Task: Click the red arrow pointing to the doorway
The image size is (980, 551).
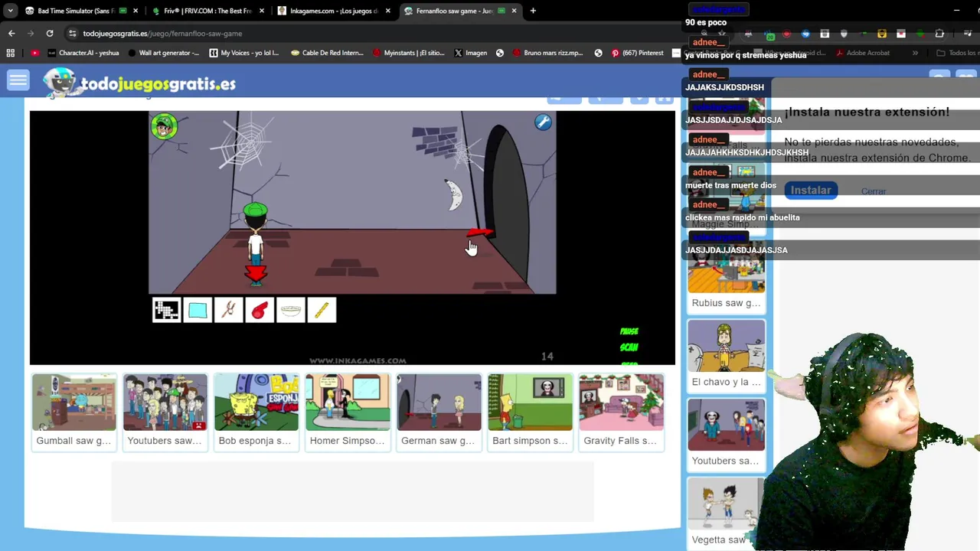Action: (480, 233)
